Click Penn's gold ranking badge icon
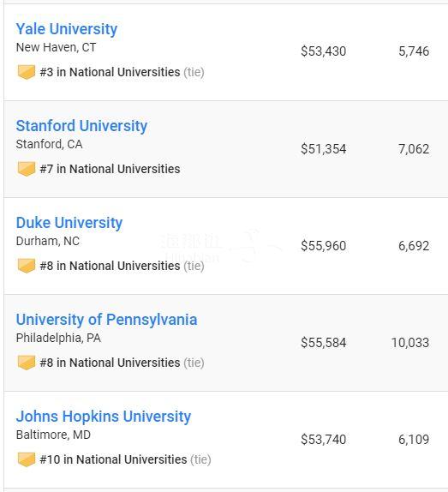Image resolution: width=448 pixels, height=492 pixels. (26, 363)
